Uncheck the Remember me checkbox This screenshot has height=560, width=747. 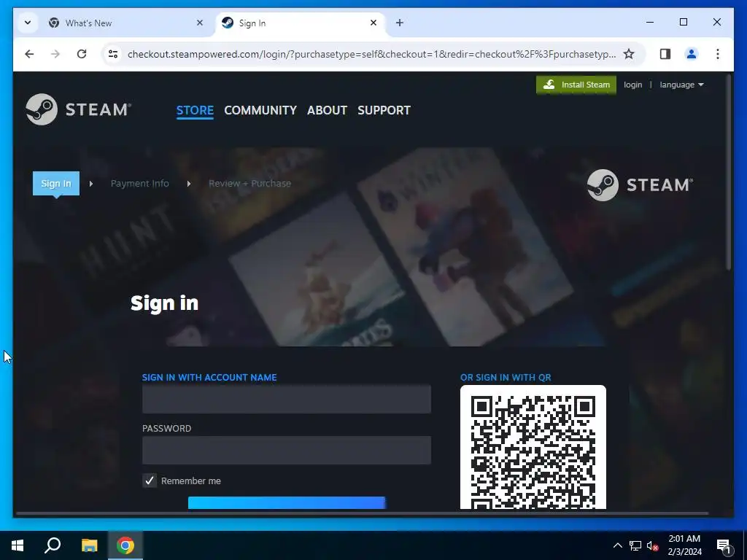click(x=150, y=481)
